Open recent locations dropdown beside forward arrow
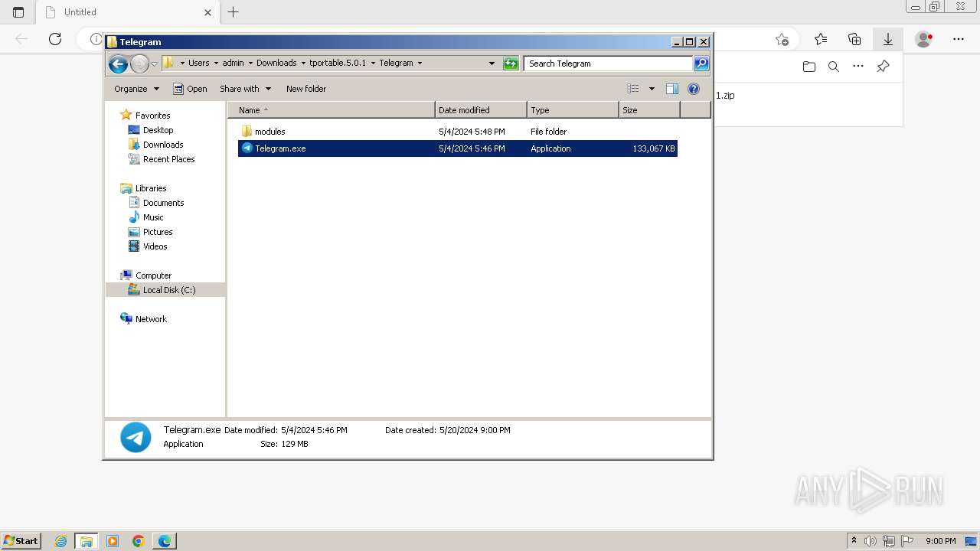 [x=155, y=64]
